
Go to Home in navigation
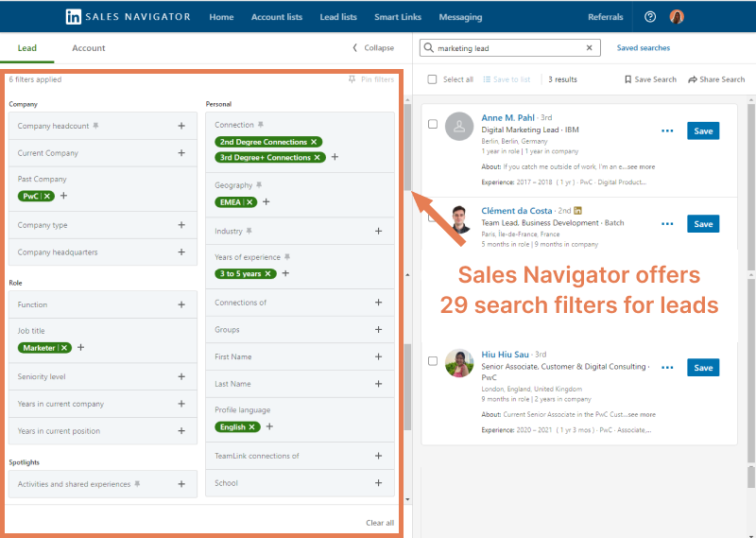221,17
